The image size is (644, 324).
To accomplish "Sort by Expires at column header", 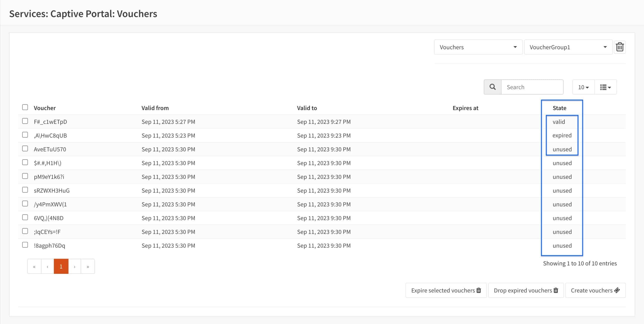I will [x=465, y=108].
